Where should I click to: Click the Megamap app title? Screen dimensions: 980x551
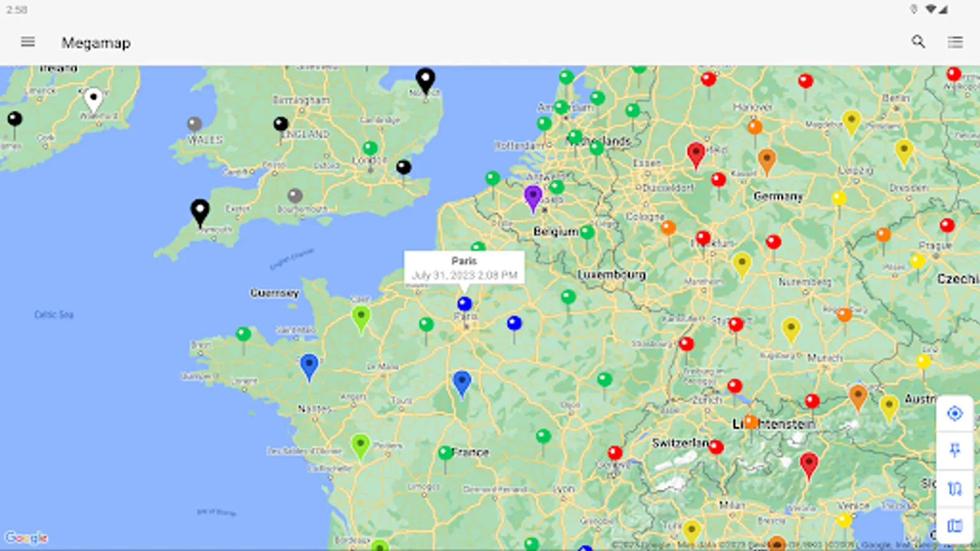(x=96, y=43)
